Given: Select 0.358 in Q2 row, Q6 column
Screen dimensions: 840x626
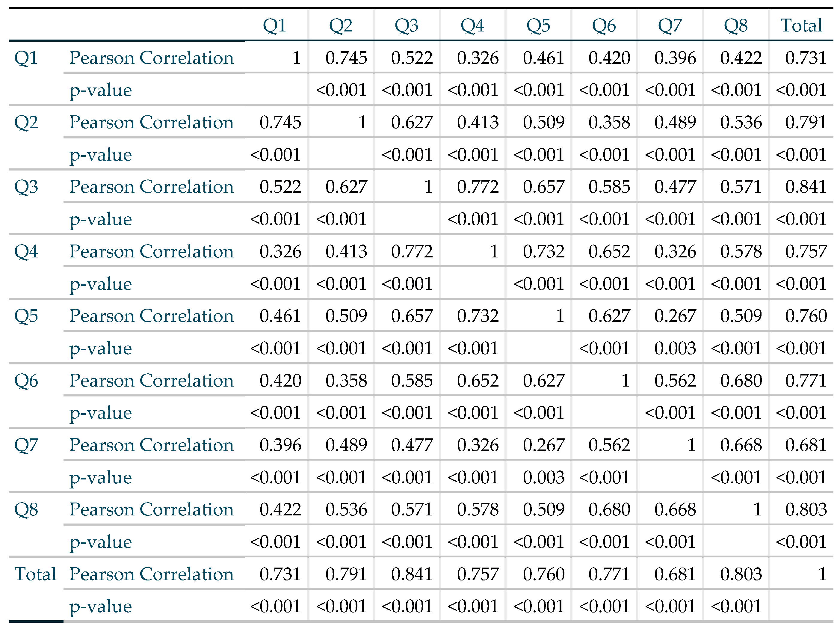Looking at the screenshot, I should 609,122.
